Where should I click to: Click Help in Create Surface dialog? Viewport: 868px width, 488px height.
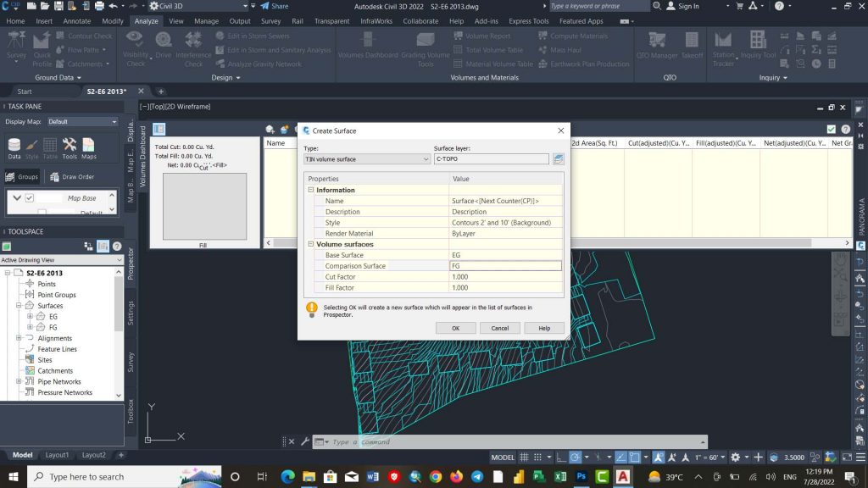pos(544,328)
